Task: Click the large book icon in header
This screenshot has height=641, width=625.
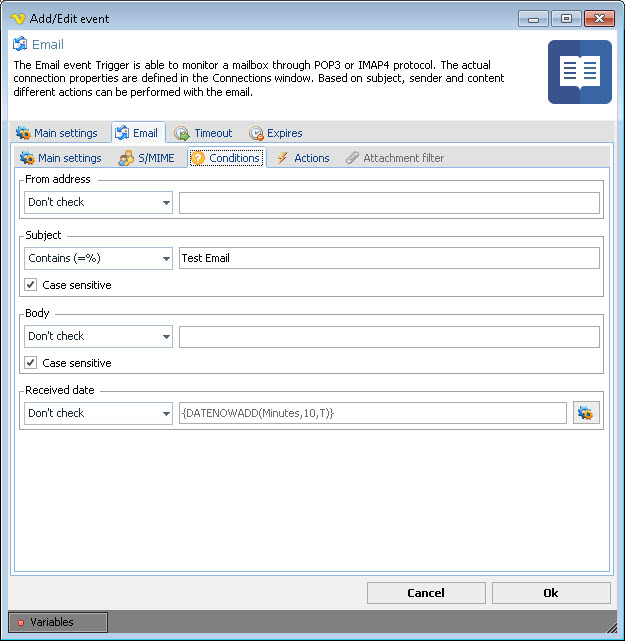Action: tap(579, 72)
